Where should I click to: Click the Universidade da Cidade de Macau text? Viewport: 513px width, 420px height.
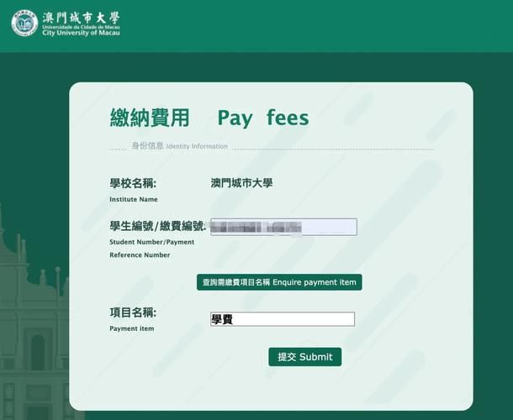click(81, 27)
